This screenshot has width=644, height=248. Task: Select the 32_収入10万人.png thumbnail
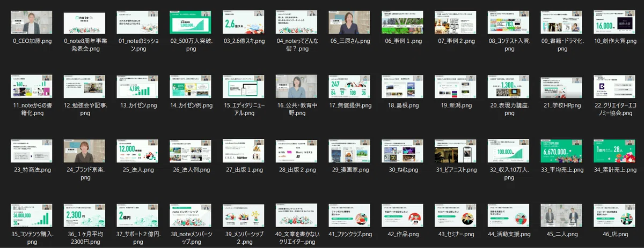[x=509, y=152]
